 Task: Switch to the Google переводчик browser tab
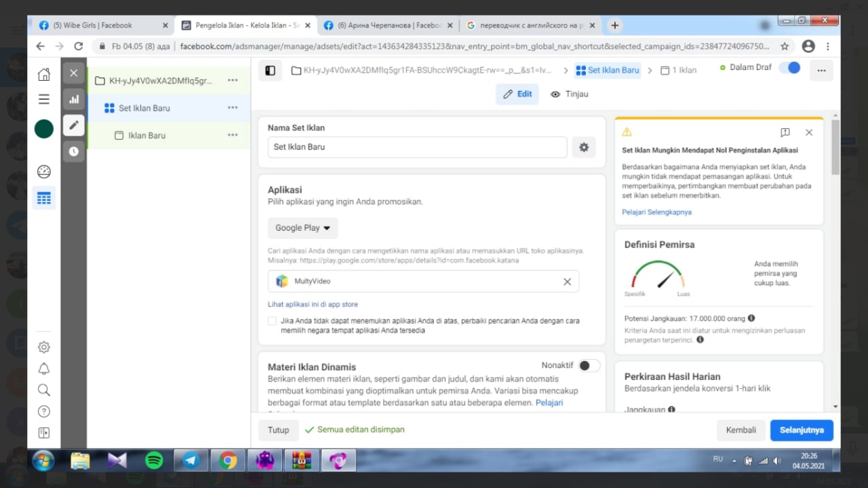point(530,25)
